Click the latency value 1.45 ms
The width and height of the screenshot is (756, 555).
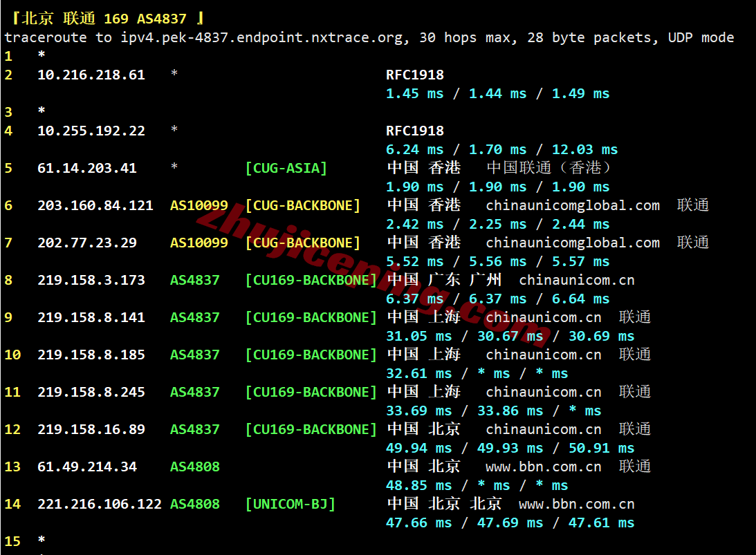coord(414,93)
